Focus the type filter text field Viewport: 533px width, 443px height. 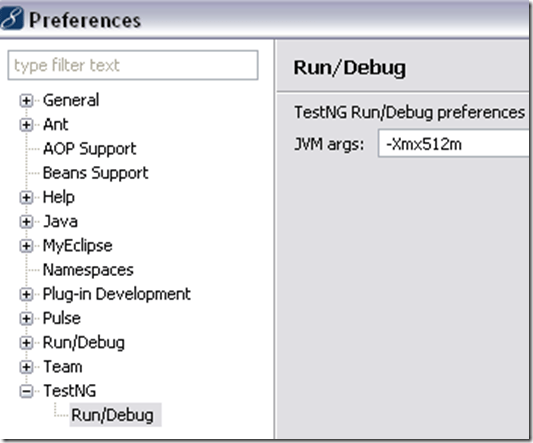[133, 65]
